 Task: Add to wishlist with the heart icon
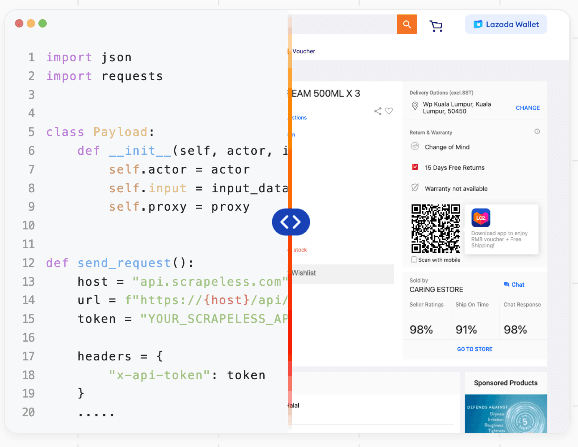click(389, 111)
